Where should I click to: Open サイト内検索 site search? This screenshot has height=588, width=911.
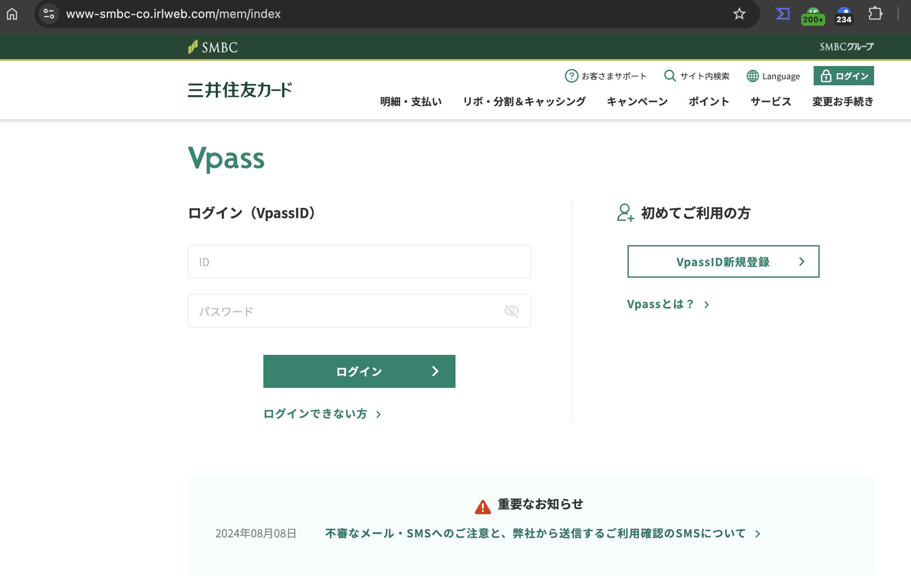tap(697, 76)
